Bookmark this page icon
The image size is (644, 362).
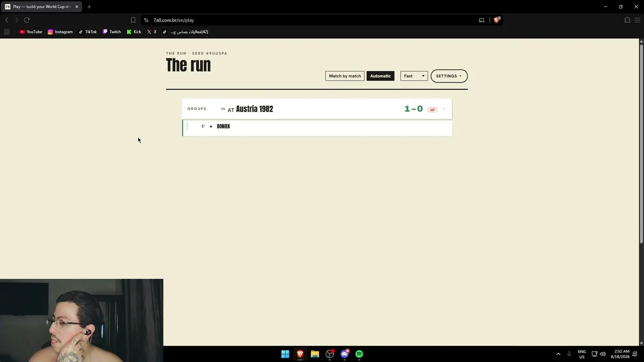tap(133, 20)
